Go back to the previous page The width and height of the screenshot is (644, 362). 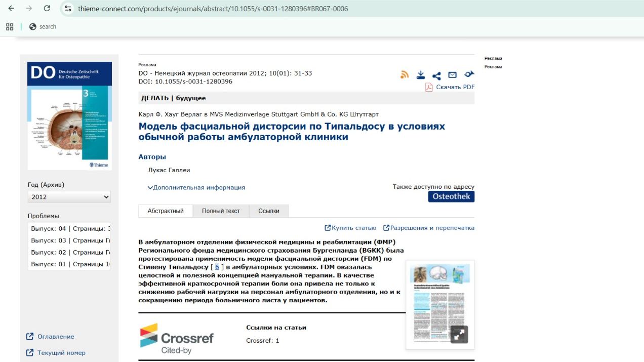click(x=11, y=9)
